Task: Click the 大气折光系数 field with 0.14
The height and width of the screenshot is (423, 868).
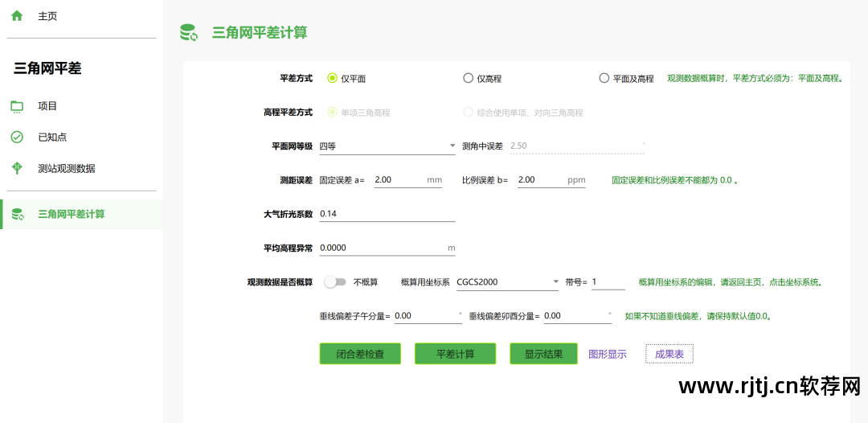Action: [387, 214]
